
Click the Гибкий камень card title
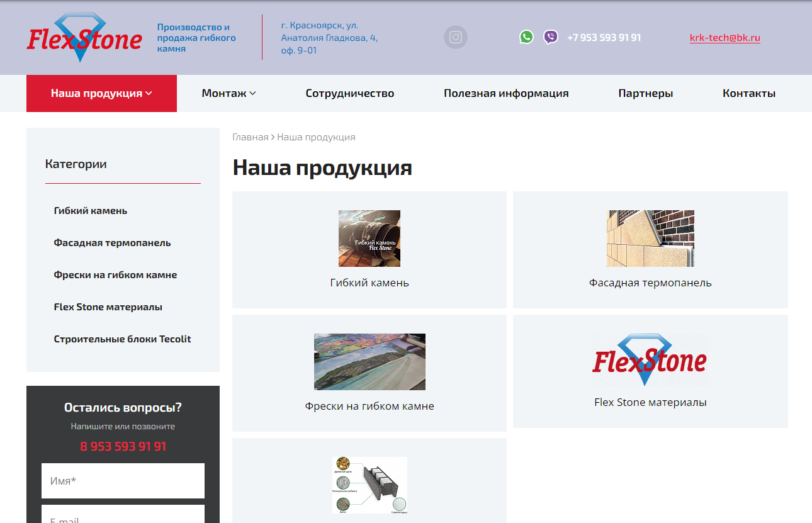tap(369, 283)
